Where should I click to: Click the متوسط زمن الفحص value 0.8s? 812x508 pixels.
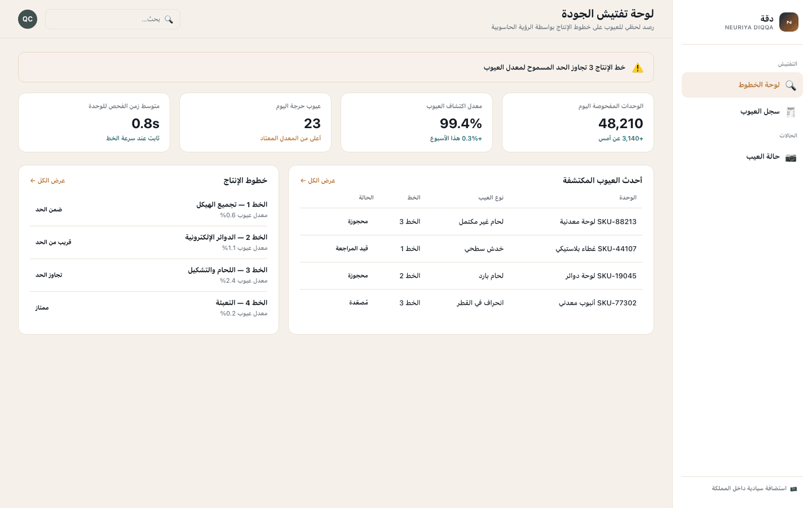pyautogui.click(x=145, y=124)
